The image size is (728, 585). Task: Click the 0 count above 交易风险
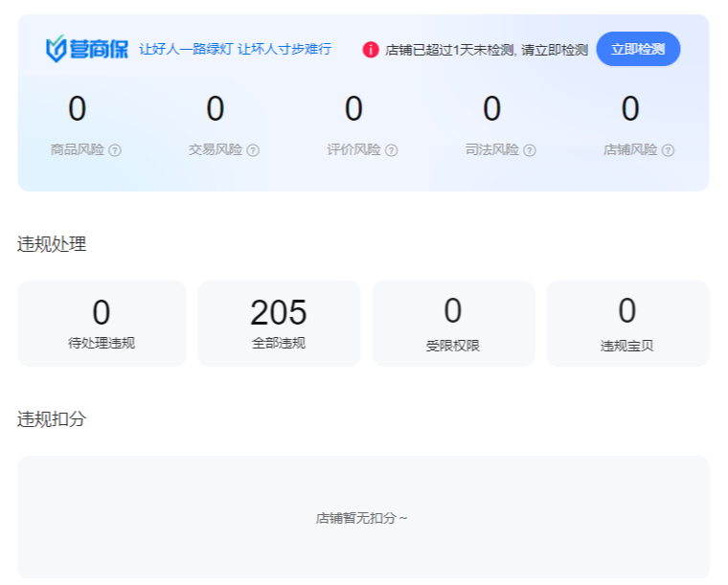click(x=216, y=108)
